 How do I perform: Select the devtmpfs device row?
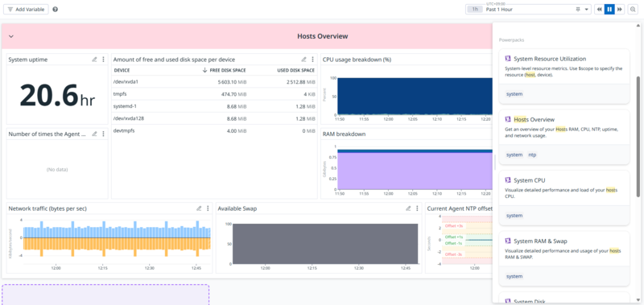[x=214, y=131]
